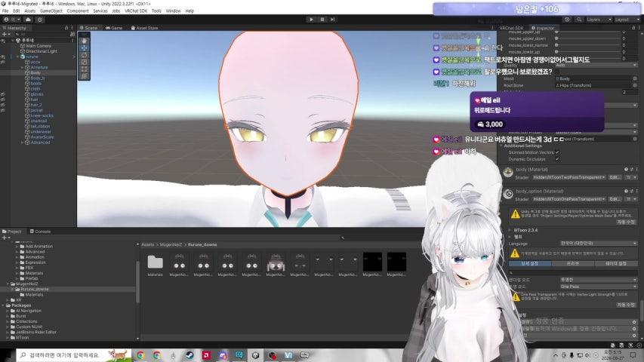Open the Layout dropdown

pos(627,20)
